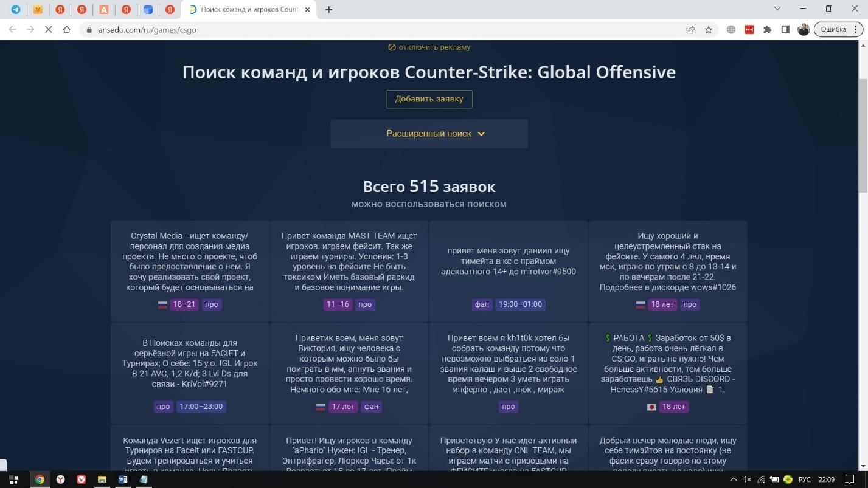The image size is (868, 488).
Task: Open the MAST TEAM request card
Action: point(349,271)
